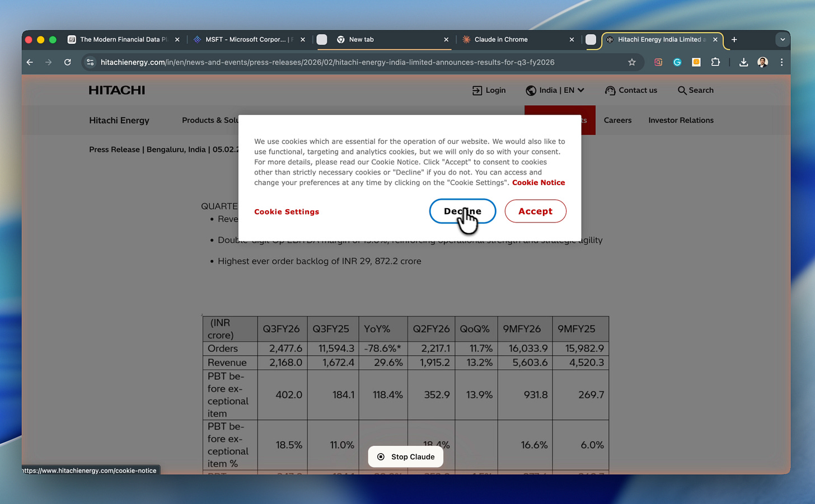Viewport: 815px width, 504px height.
Task: Switch to MSFT - Microsoft Corpor tab
Action: [x=249, y=40]
